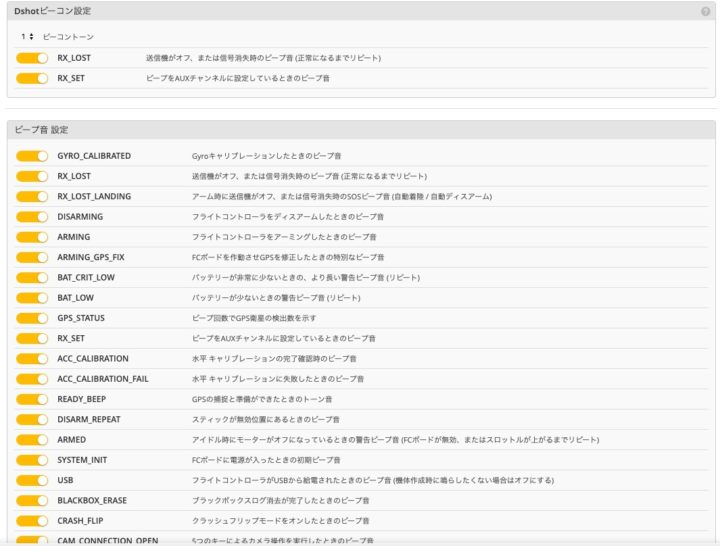Disable the DISARMING beep switch
The width and height of the screenshot is (720, 546).
point(32,217)
